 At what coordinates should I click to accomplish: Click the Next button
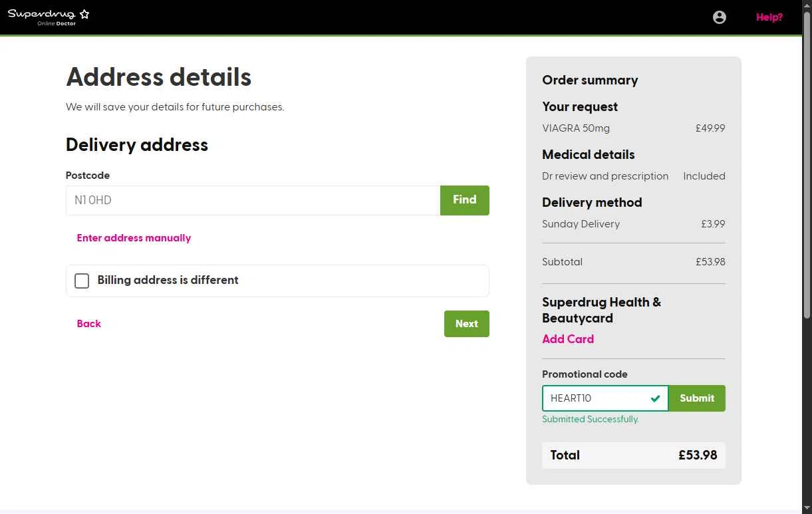[x=467, y=324]
